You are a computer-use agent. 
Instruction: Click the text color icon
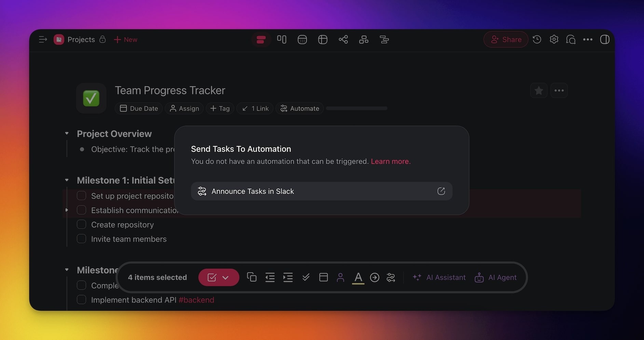tap(358, 277)
